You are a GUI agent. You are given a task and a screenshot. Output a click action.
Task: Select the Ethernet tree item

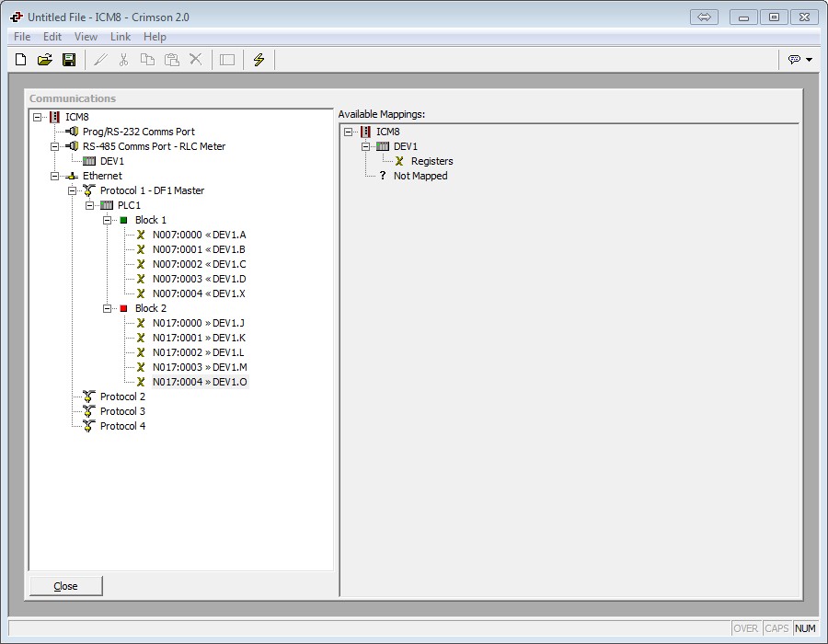tap(102, 176)
